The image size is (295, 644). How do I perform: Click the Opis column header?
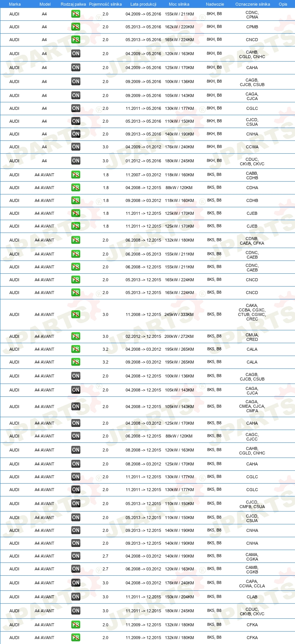[x=283, y=4]
